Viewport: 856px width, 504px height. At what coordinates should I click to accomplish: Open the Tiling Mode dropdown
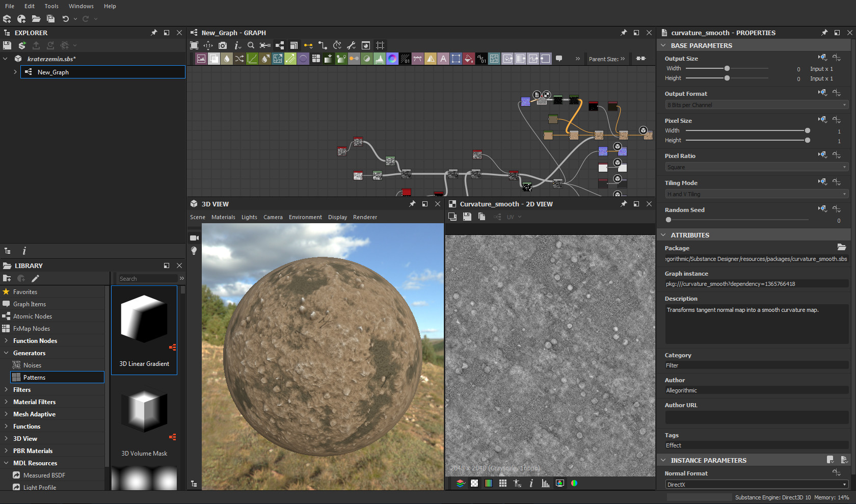755,194
